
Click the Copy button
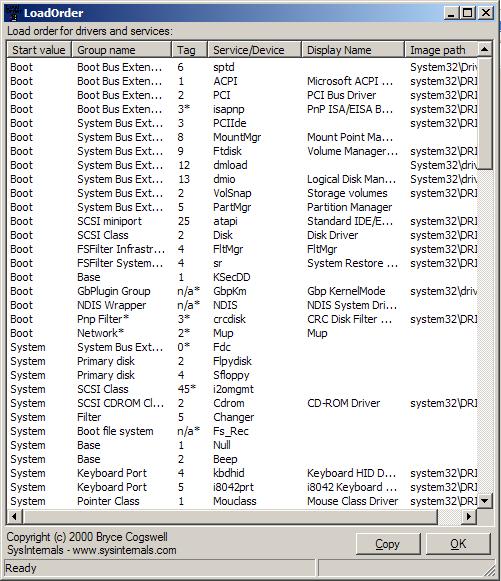[x=388, y=544]
